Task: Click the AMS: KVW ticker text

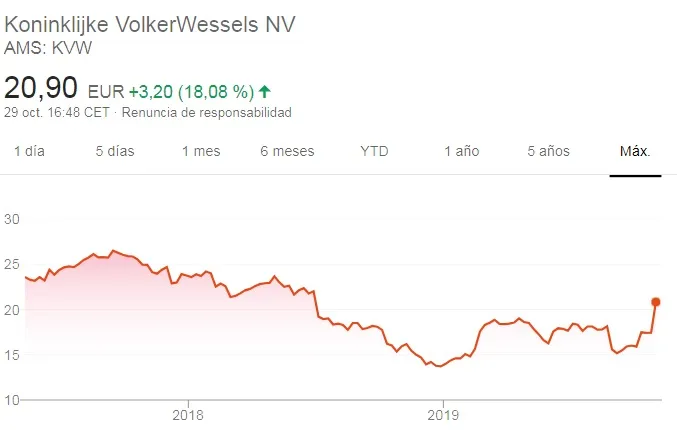Action: (41, 47)
